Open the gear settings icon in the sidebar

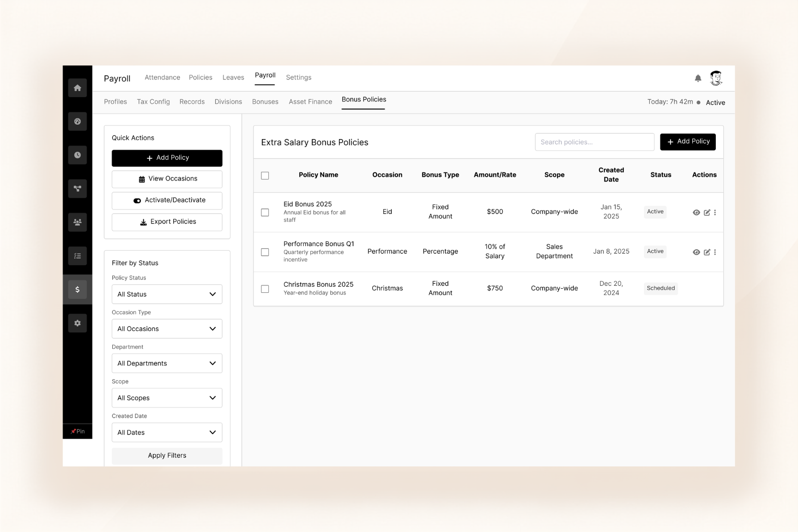pyautogui.click(x=78, y=323)
